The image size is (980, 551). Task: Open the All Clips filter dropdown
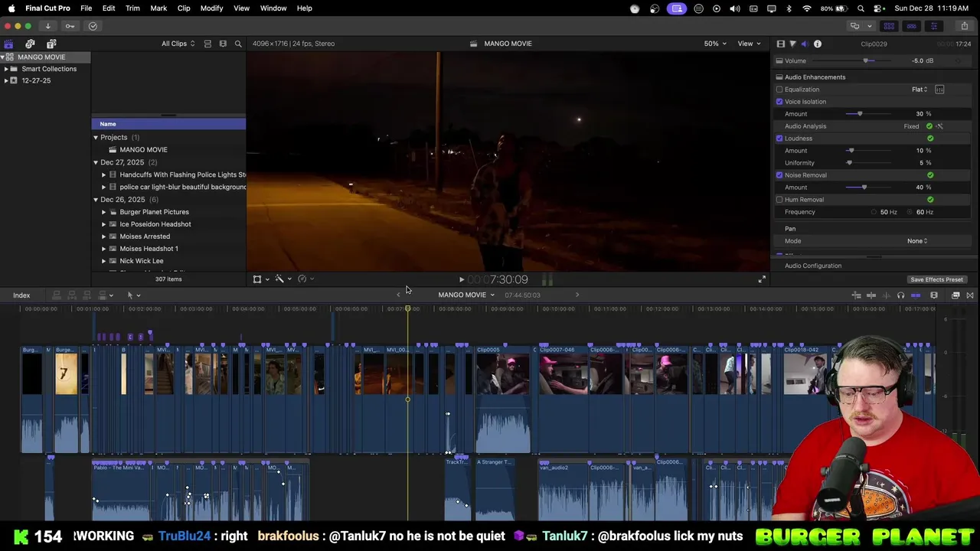[x=178, y=44]
